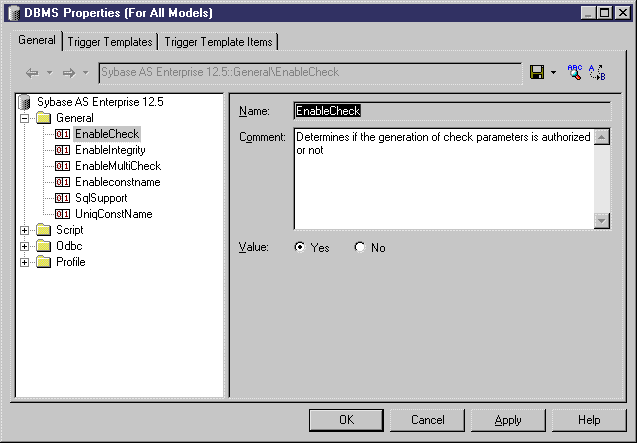Select the EnableIntegrity tree item
637x443 pixels.
[x=110, y=150]
